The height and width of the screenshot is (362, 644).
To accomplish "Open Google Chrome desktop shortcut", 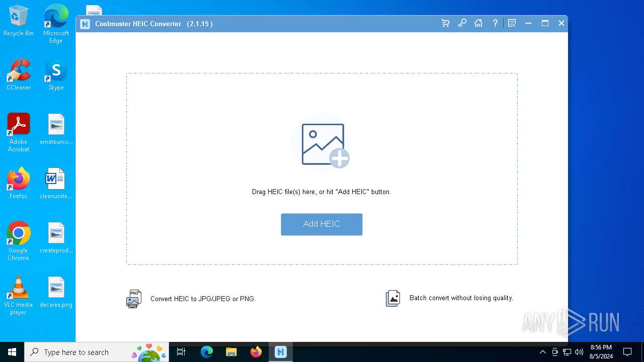I will pos(19,241).
